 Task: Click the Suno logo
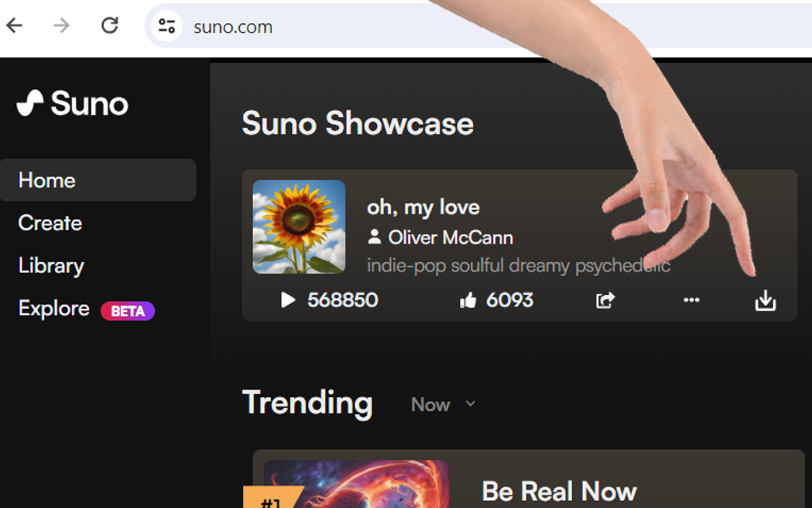point(72,103)
